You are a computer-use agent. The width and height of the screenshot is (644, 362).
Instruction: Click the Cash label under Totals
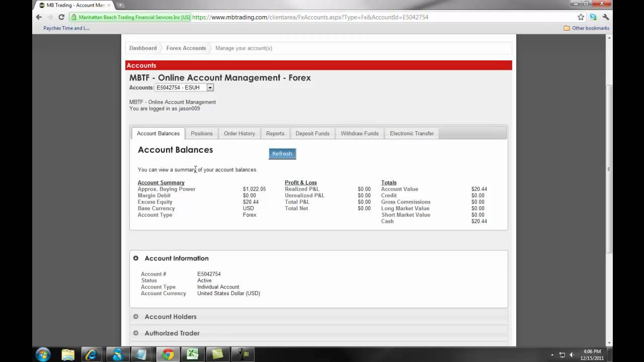click(387, 221)
